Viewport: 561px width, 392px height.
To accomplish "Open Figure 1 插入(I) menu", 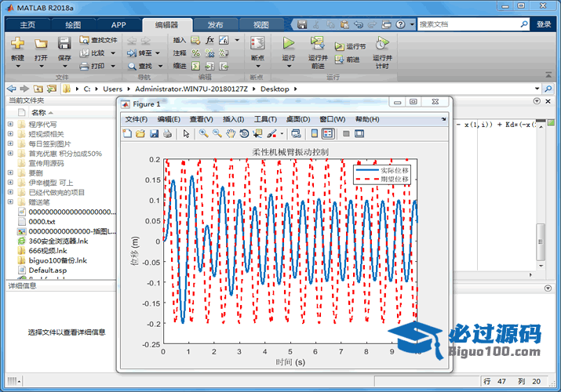I will pyautogui.click(x=233, y=119).
